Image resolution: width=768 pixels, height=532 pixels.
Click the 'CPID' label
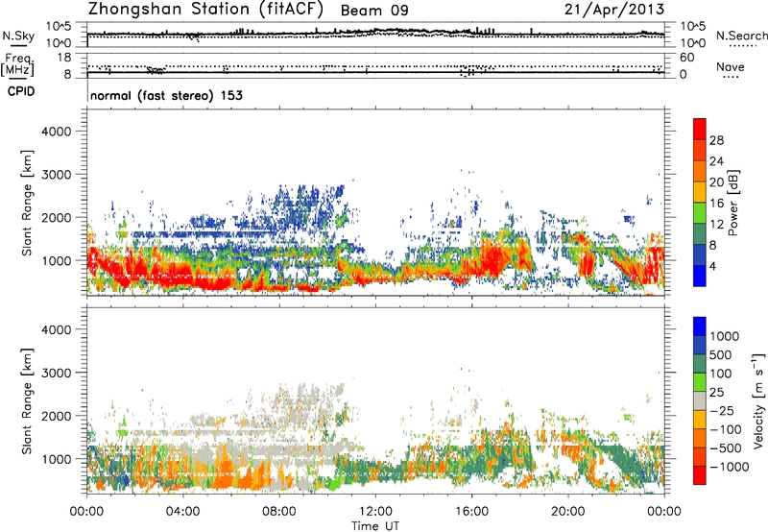[x=21, y=91]
